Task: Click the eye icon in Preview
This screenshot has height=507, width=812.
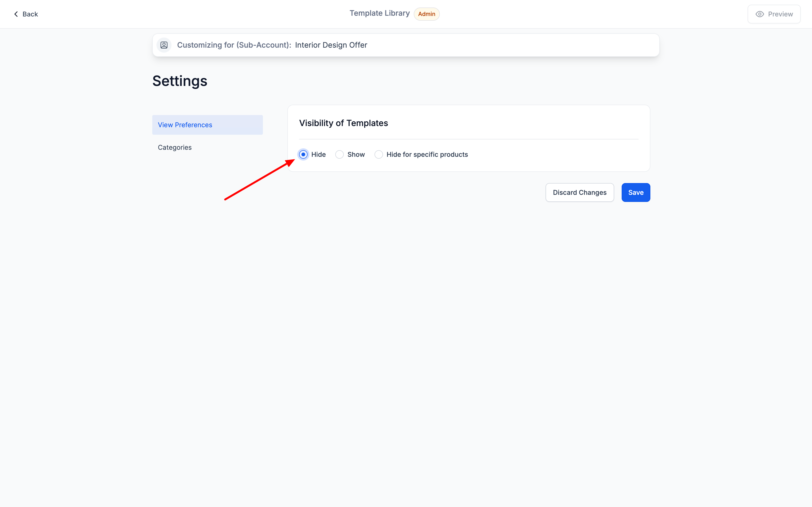Action: 760,14
